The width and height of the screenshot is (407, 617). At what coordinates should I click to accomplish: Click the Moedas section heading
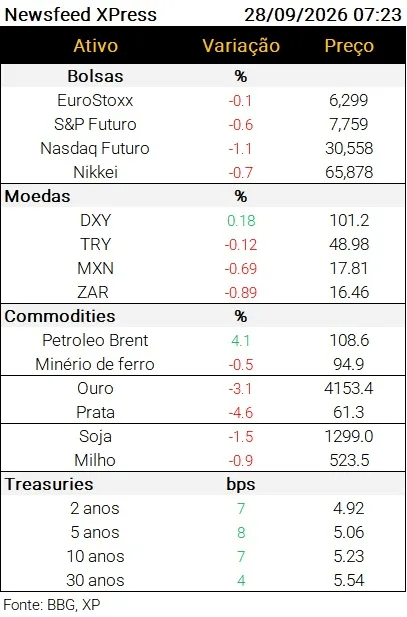[x=37, y=196]
